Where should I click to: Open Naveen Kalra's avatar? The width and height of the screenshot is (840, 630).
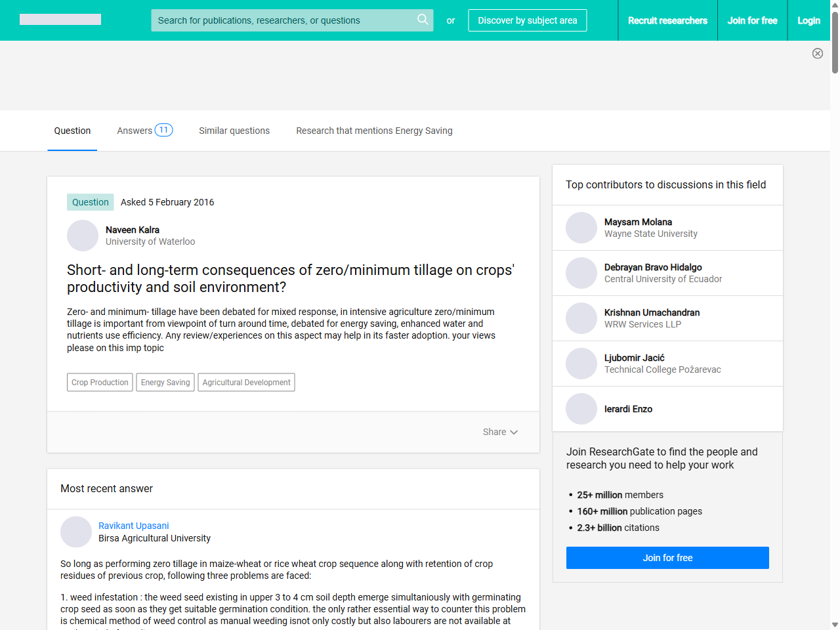(83, 236)
